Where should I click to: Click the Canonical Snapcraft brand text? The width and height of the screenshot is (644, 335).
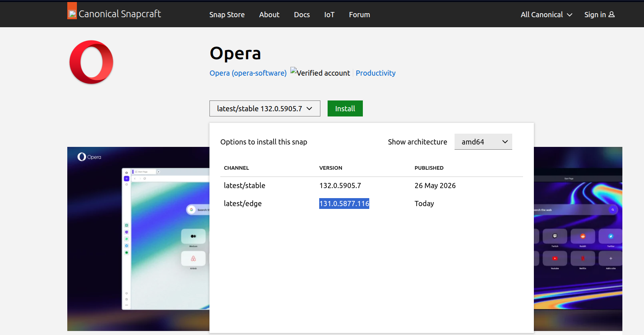point(120,14)
